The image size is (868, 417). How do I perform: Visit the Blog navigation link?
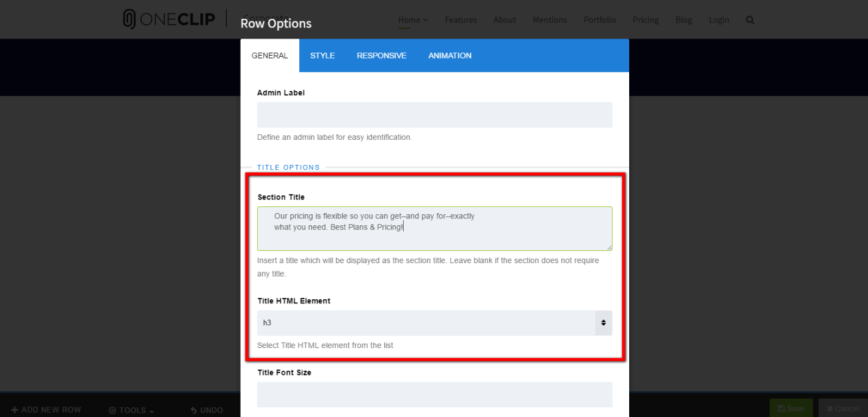684,20
